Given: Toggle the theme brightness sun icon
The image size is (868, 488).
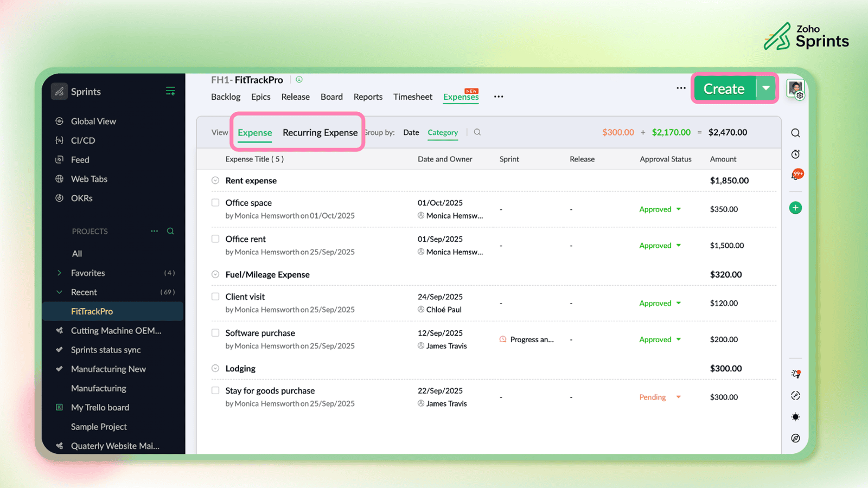Looking at the screenshot, I should pos(795,417).
